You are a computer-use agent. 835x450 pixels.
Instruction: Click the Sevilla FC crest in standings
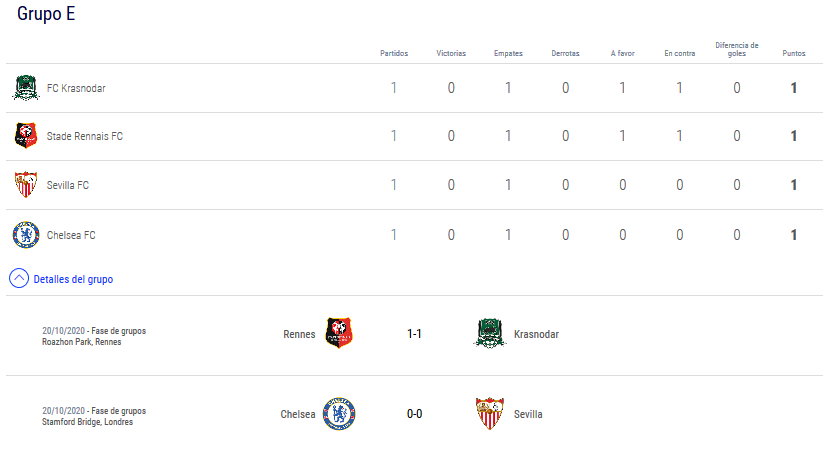pos(25,185)
